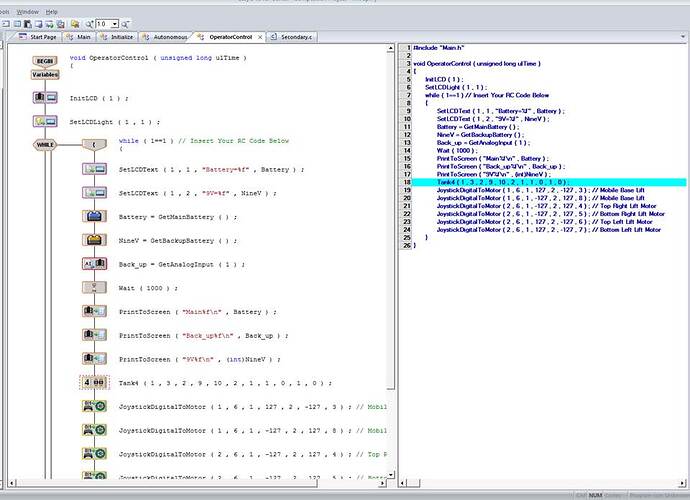The height and width of the screenshot is (500, 690).
Task: Click the code line commented 'Bottom Left Lift Motor'
Action: [x=549, y=230]
